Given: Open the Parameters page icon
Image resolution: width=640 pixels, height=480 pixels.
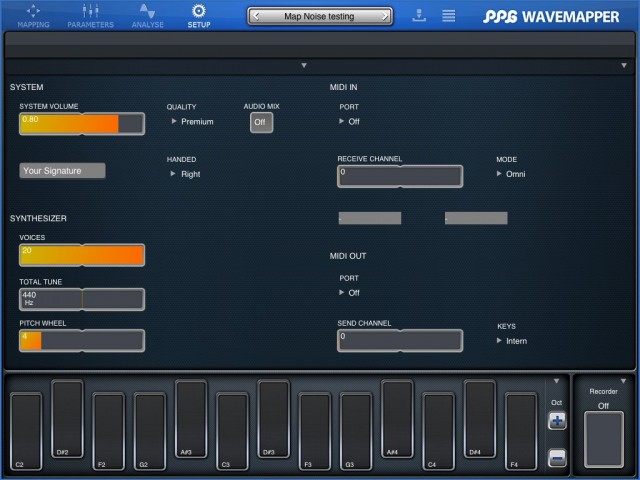Looking at the screenshot, I should pos(90,12).
